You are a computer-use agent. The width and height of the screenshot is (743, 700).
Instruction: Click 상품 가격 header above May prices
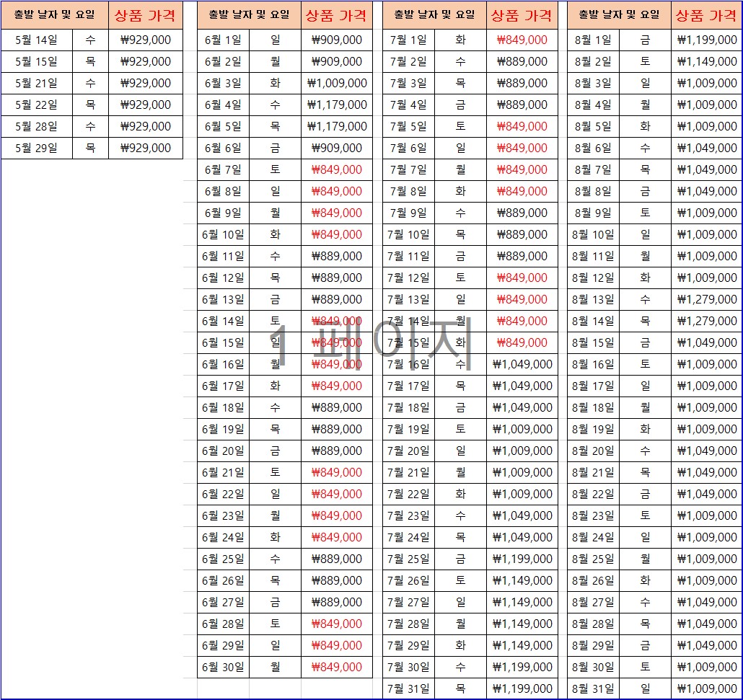146,16
